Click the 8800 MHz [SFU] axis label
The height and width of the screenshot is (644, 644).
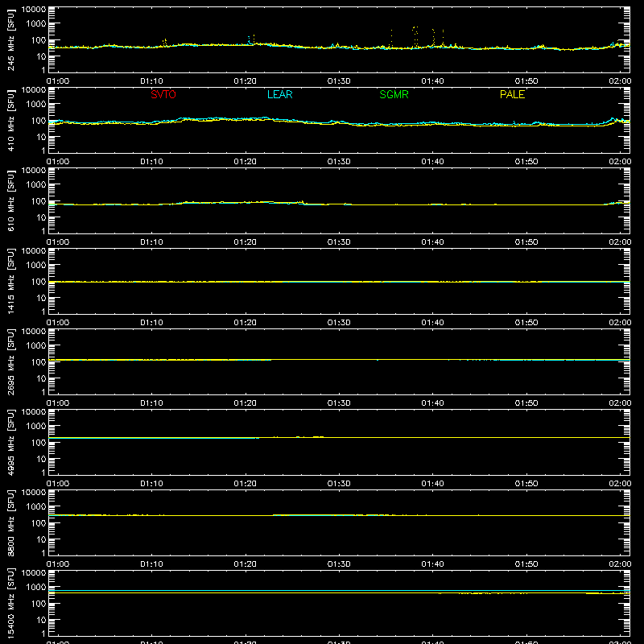pos(11,522)
